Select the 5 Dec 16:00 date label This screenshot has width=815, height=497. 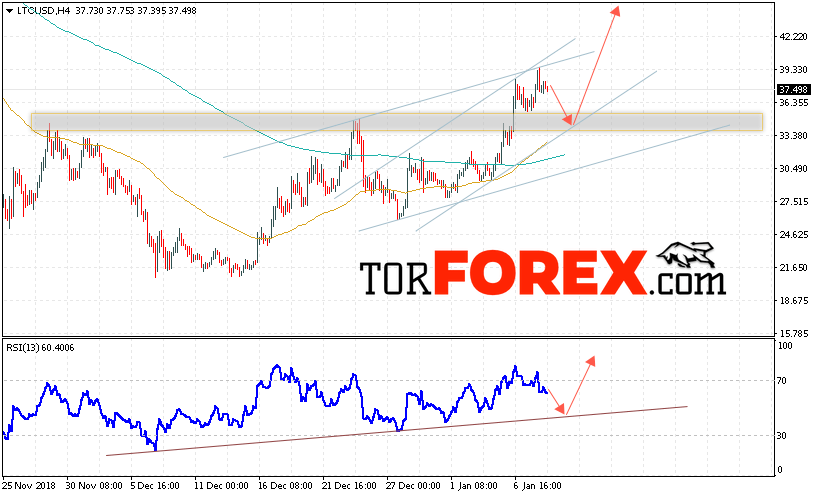pyautogui.click(x=155, y=486)
